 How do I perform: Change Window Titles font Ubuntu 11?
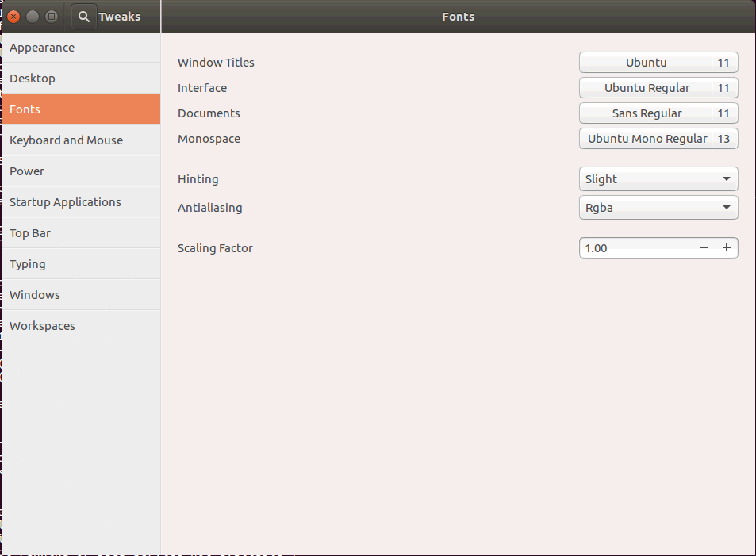(x=658, y=62)
